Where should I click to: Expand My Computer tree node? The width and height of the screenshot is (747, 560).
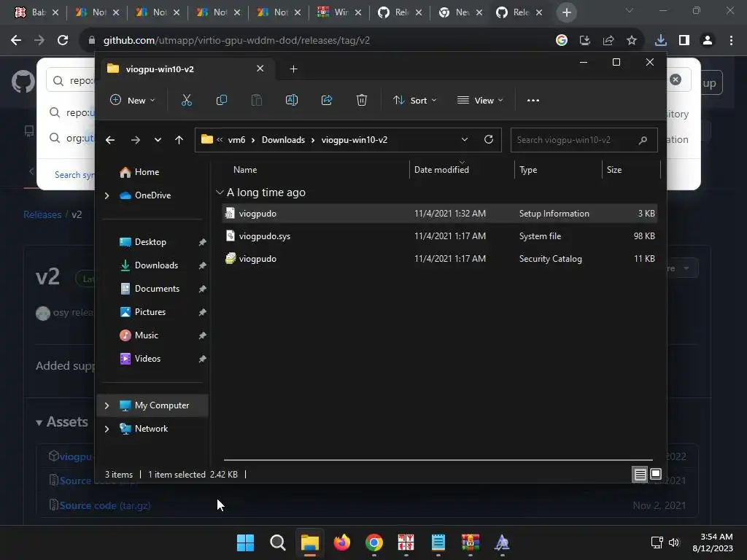[x=107, y=405]
